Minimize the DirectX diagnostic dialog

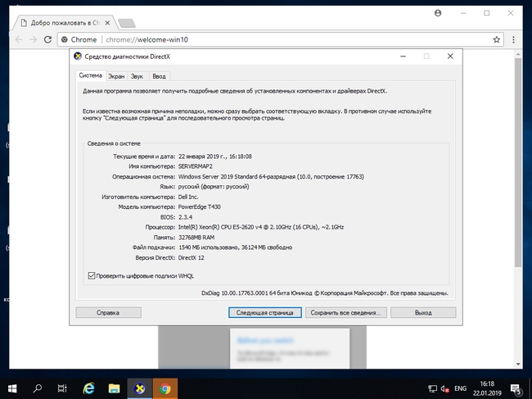pyautogui.click(x=403, y=57)
